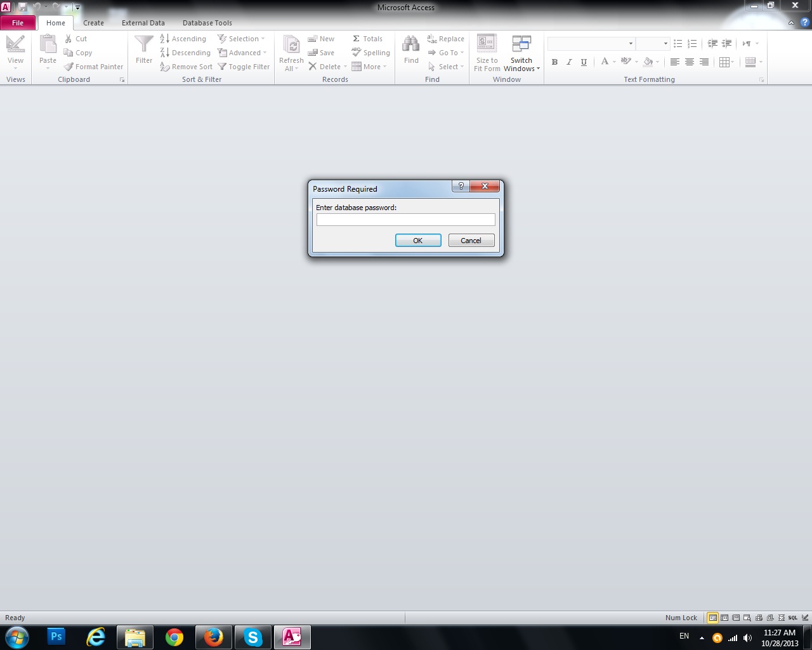Select the Format Painter brush
The image size is (812, 650).
tap(69, 67)
